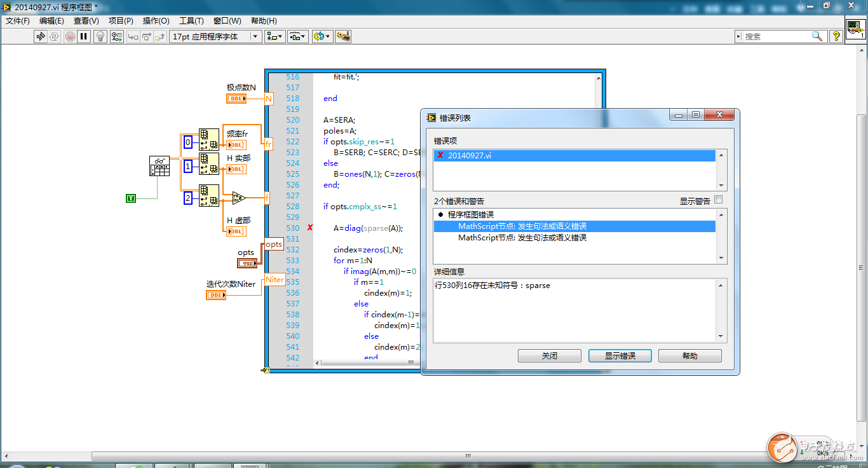Select the Re/Im To Complex node
Image resolution: width=868 pixels, height=468 pixels.
point(238,198)
